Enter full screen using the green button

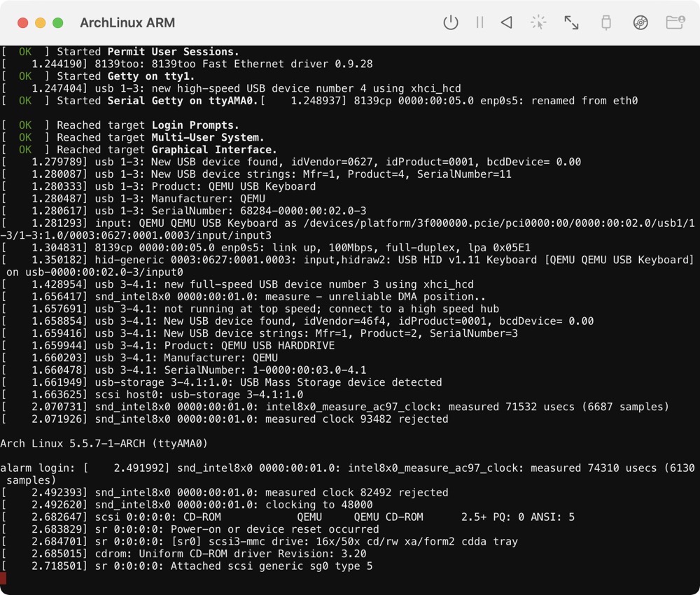tap(57, 23)
